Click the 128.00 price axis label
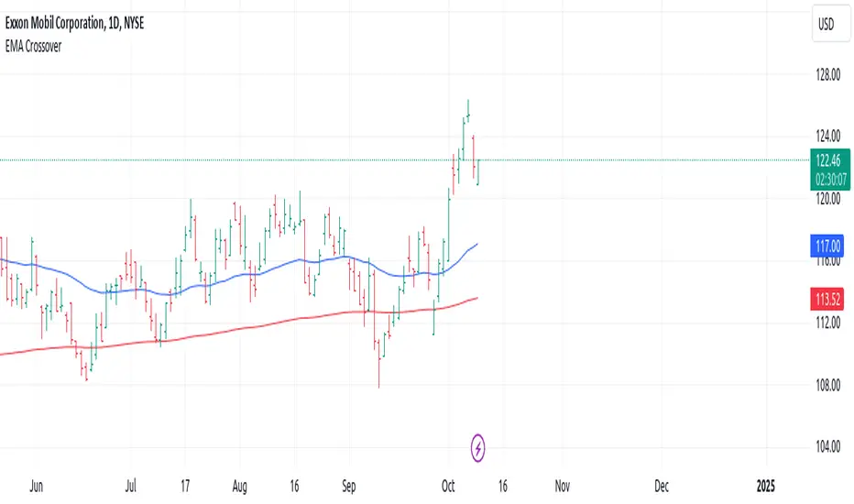The image size is (854, 504). [x=827, y=74]
